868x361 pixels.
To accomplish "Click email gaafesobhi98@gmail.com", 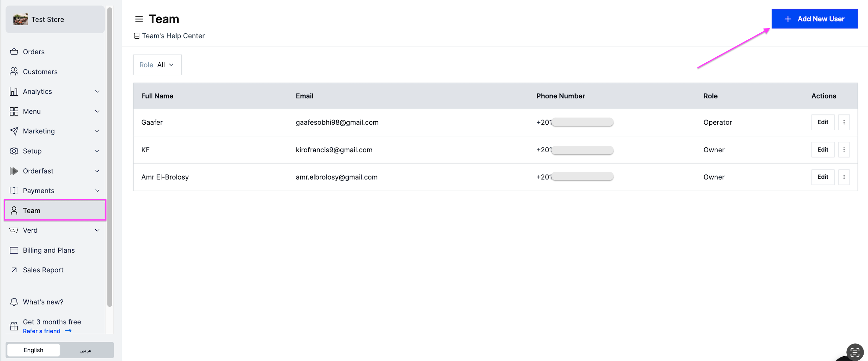I will click(337, 122).
